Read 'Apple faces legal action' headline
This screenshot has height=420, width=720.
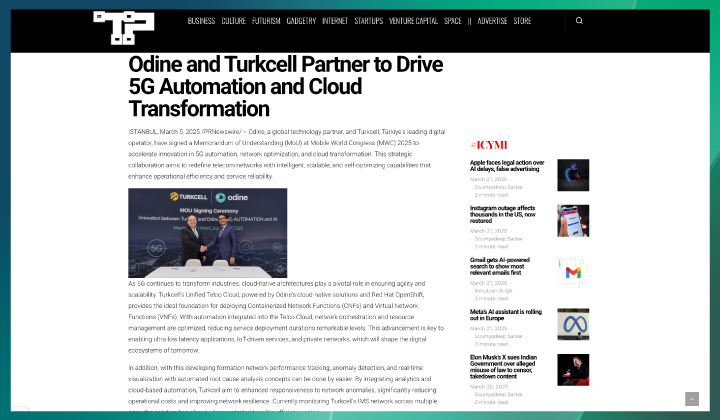click(507, 166)
